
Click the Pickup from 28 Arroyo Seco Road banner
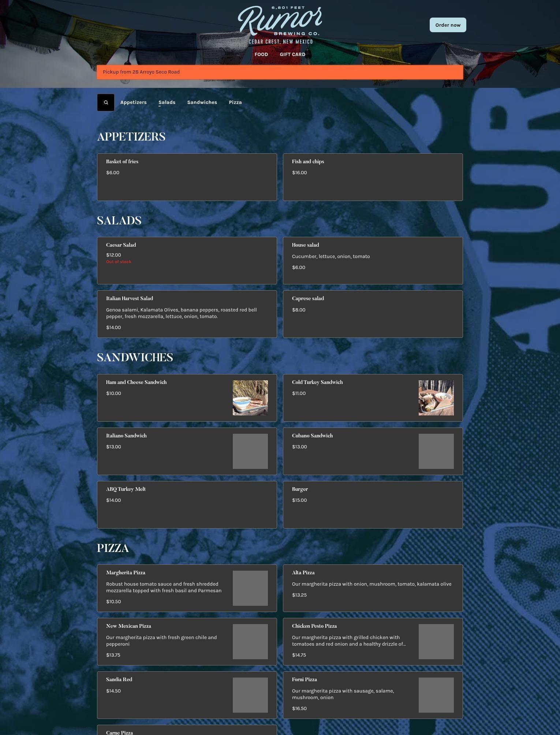coord(280,72)
